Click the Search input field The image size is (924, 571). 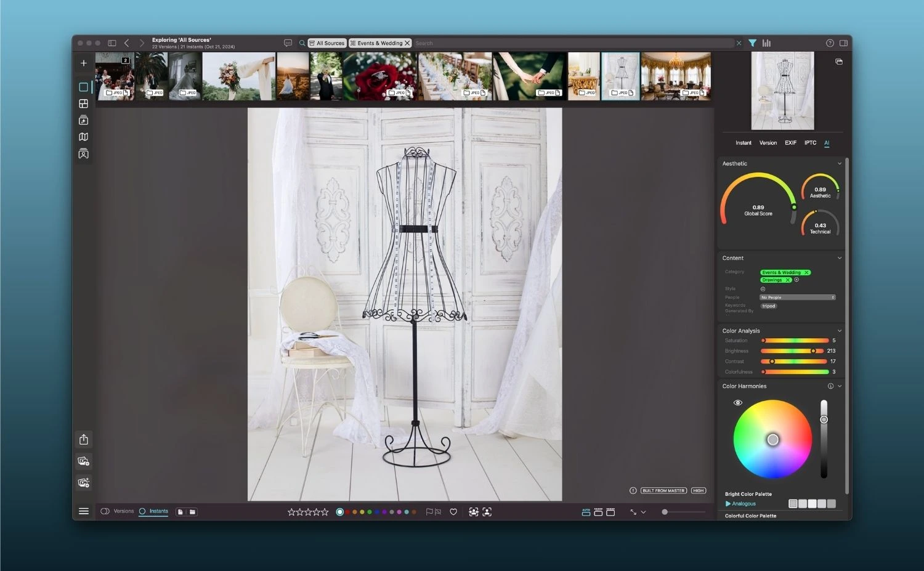click(x=573, y=43)
